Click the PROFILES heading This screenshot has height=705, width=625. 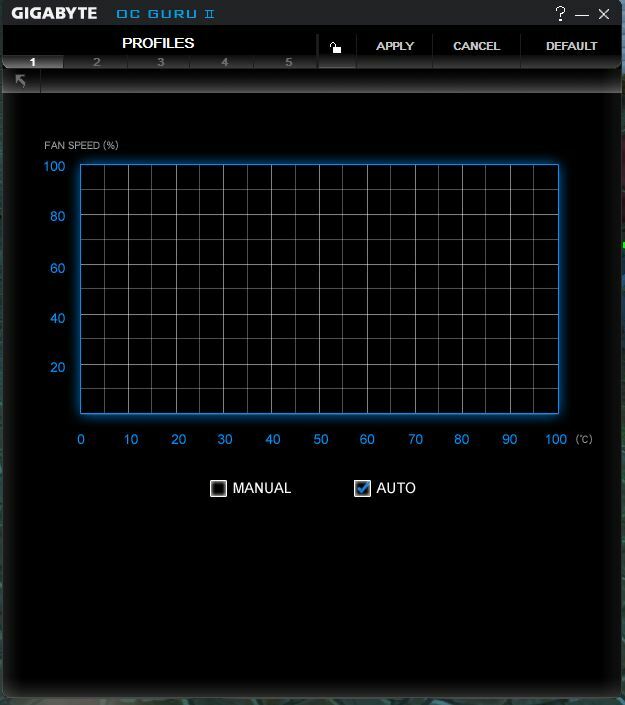click(158, 43)
